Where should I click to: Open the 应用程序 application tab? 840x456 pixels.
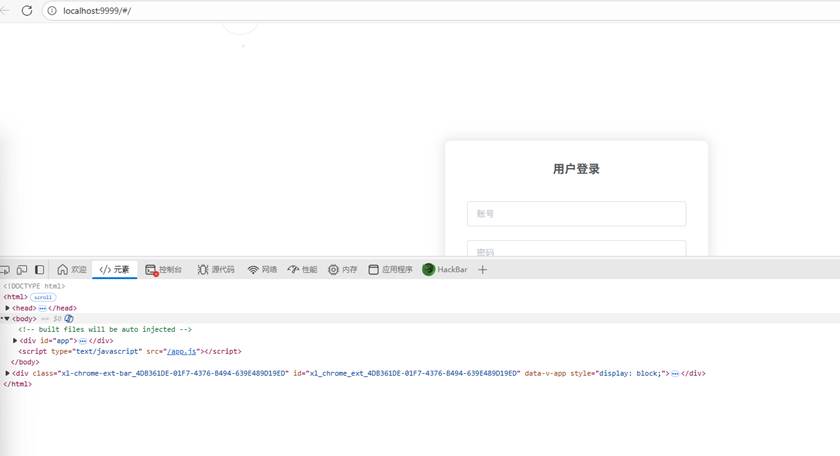pos(391,270)
